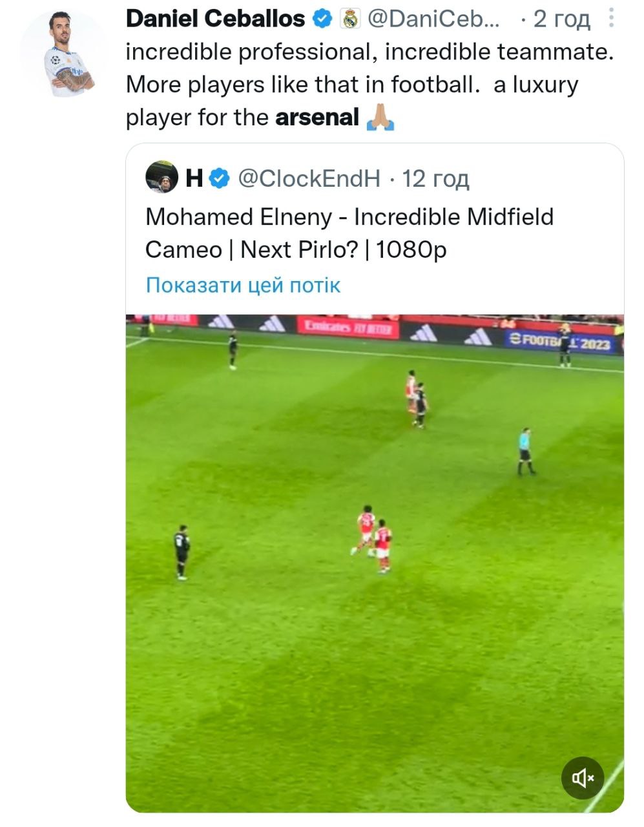
Task: Click the bold 'arsenal' word in tweet
Action: click(x=317, y=118)
